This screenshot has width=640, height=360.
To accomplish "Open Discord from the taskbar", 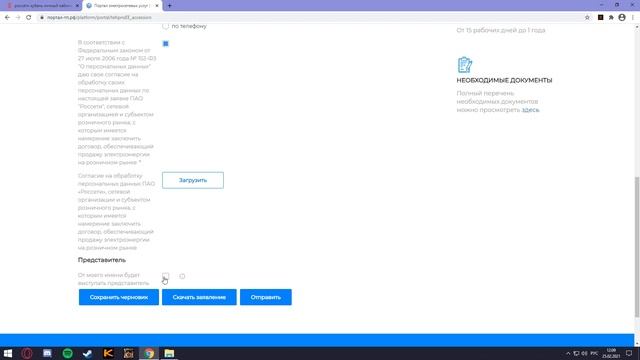I will tap(47, 353).
